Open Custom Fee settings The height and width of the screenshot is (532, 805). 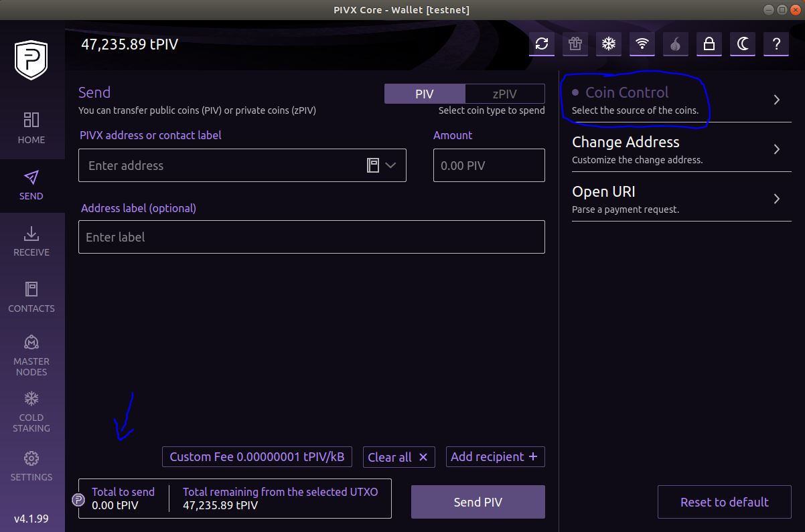(257, 457)
